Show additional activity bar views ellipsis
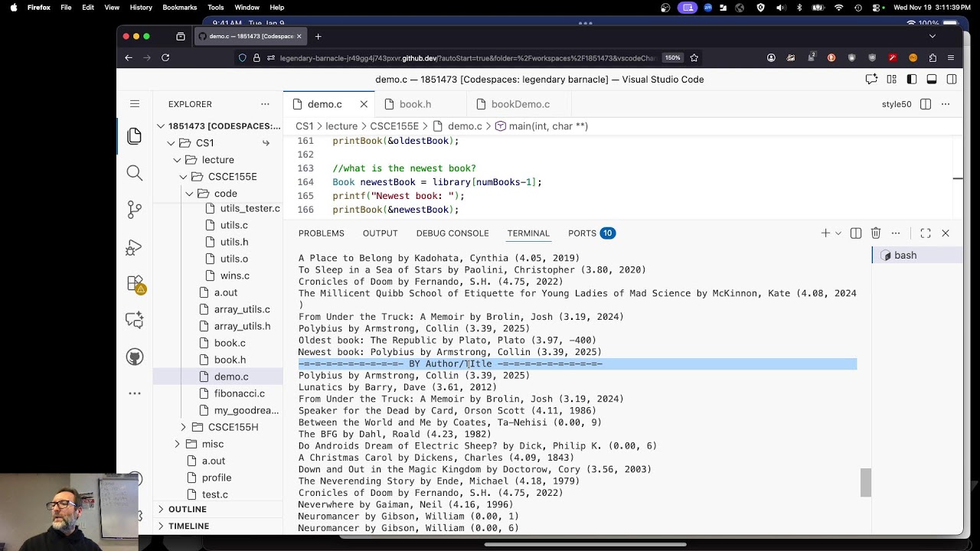 pos(135,393)
